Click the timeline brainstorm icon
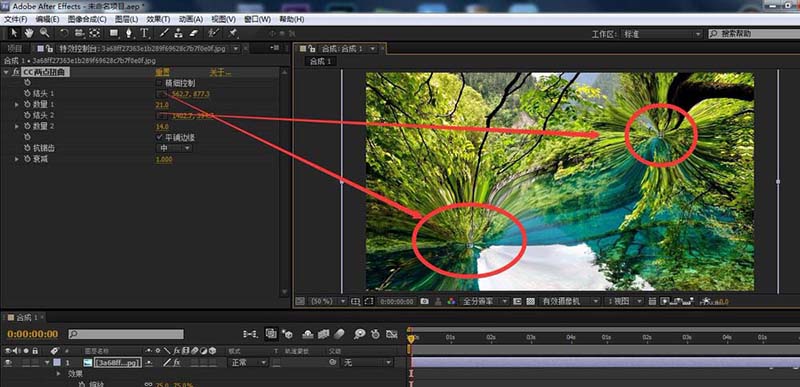Image resolution: width=800 pixels, height=387 pixels. (360, 334)
